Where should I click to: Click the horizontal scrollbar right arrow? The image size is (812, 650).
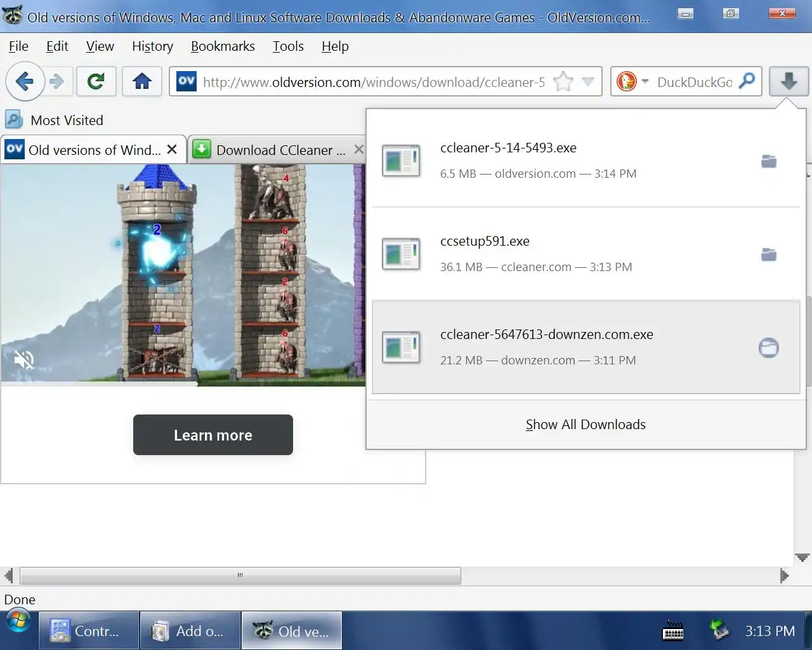pyautogui.click(x=784, y=576)
